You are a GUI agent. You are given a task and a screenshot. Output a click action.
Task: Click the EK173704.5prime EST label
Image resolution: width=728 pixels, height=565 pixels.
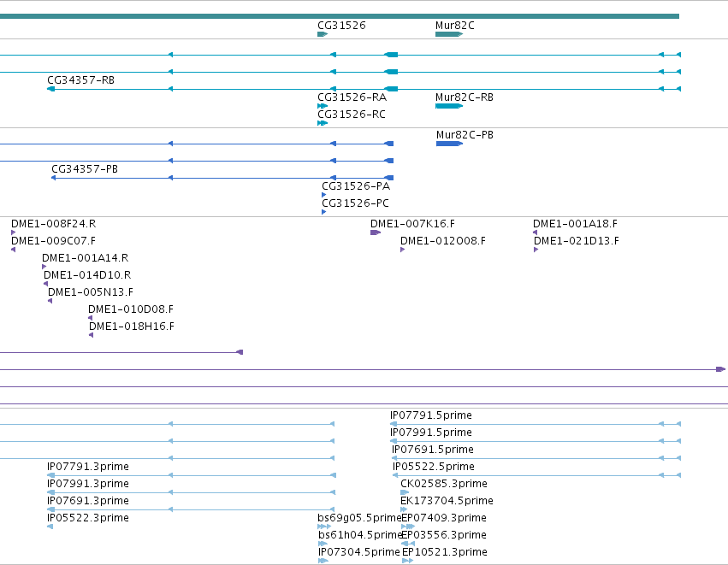coord(447,502)
